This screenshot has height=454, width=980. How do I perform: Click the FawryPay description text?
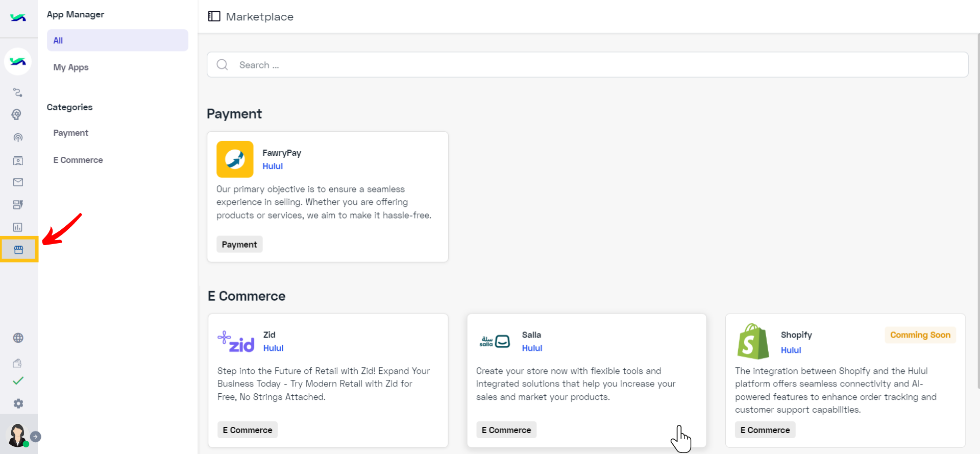pyautogui.click(x=324, y=202)
